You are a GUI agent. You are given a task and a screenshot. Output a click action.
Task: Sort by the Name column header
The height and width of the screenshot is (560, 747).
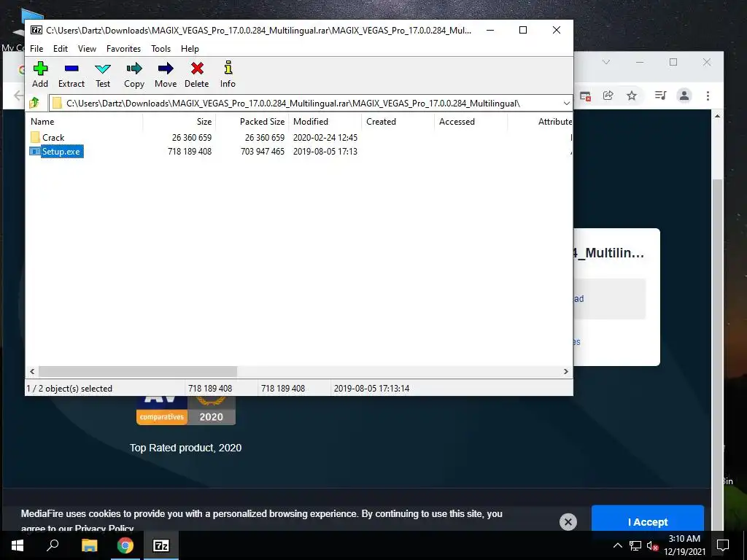[85, 122]
